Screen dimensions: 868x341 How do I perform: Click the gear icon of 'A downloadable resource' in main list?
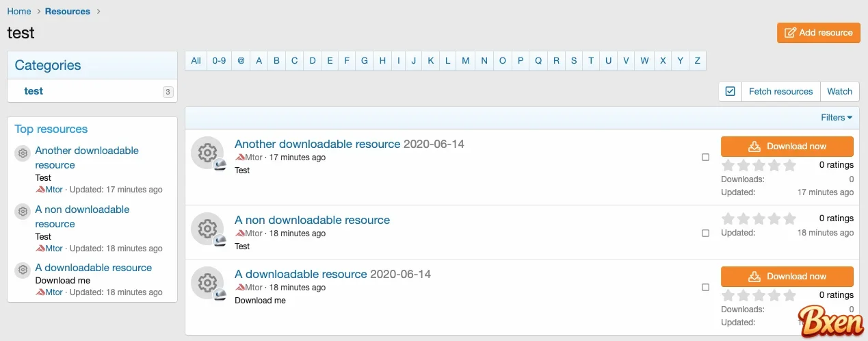tap(207, 283)
